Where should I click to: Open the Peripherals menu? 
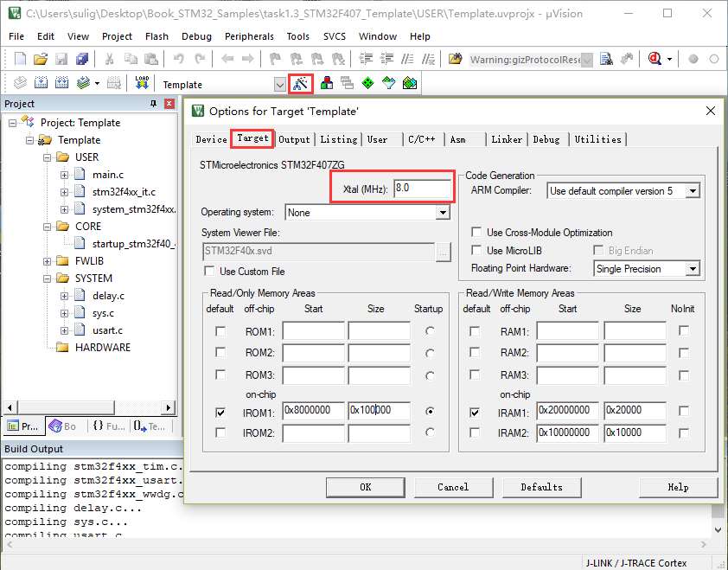(249, 36)
